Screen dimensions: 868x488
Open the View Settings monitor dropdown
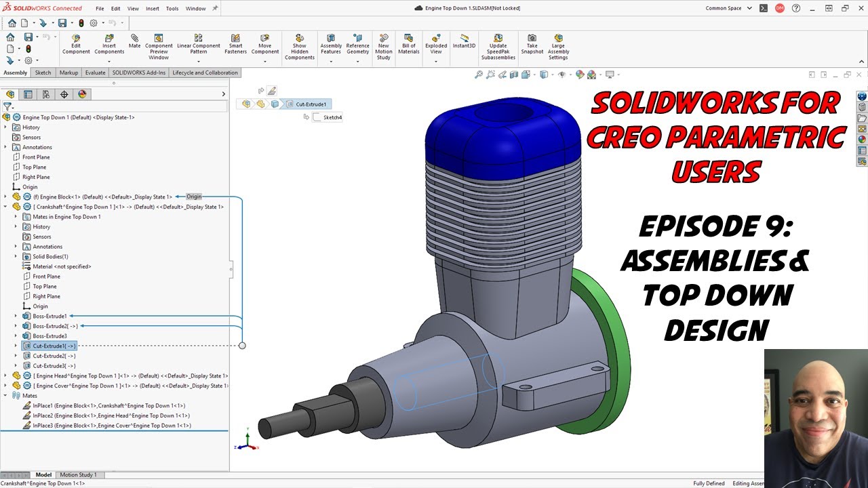611,75
